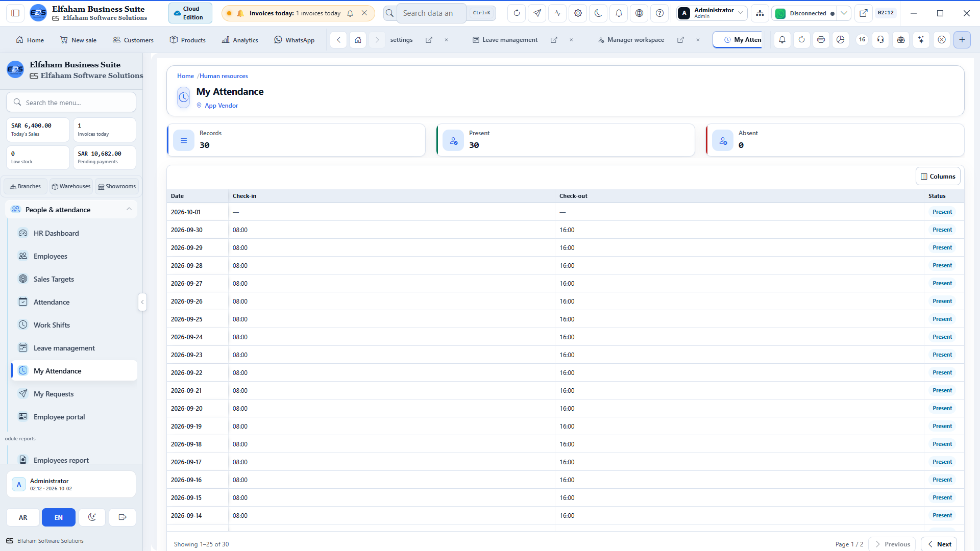Viewport: 980px width, 551px height.
Task: Open Customers from top menu
Action: 133,40
